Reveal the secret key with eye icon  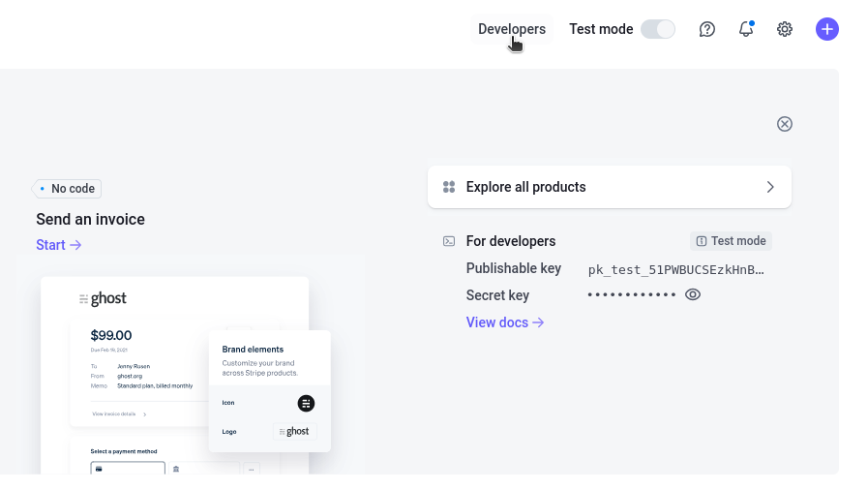pyautogui.click(x=693, y=294)
